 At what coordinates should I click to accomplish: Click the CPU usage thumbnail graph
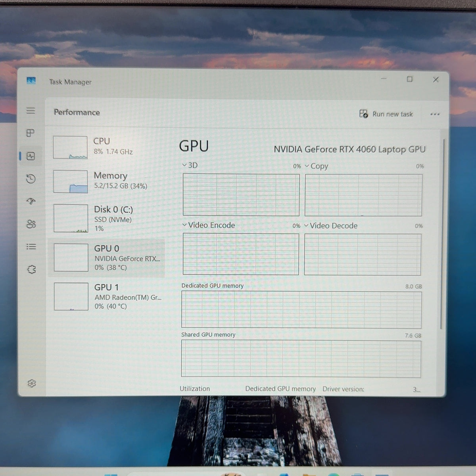pyautogui.click(x=70, y=148)
